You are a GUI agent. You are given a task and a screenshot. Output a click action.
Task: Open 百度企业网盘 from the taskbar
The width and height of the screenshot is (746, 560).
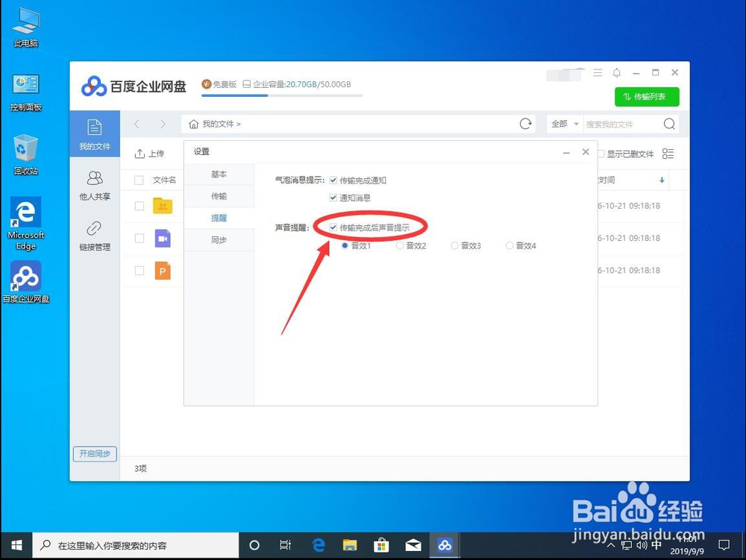click(445, 544)
